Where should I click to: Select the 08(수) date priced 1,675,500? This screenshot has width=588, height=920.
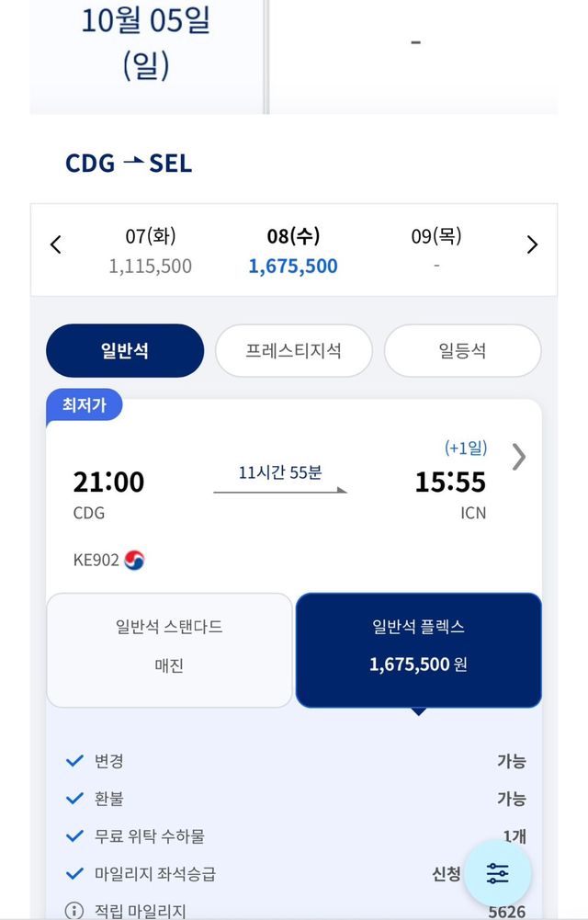tap(293, 251)
